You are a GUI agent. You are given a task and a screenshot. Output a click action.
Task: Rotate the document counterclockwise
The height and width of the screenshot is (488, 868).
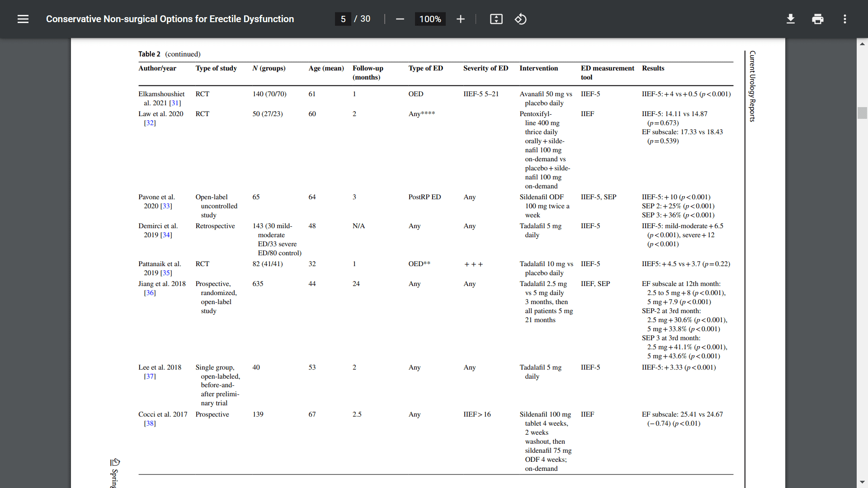click(520, 19)
